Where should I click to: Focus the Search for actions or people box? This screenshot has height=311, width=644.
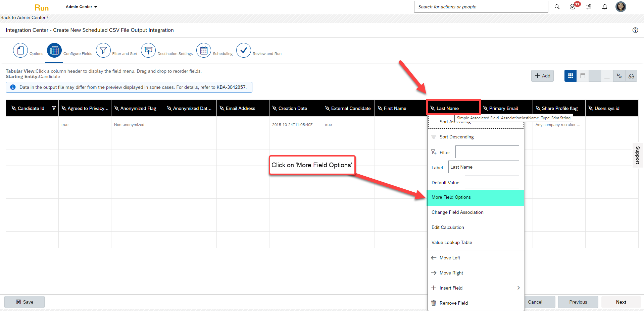tap(481, 7)
